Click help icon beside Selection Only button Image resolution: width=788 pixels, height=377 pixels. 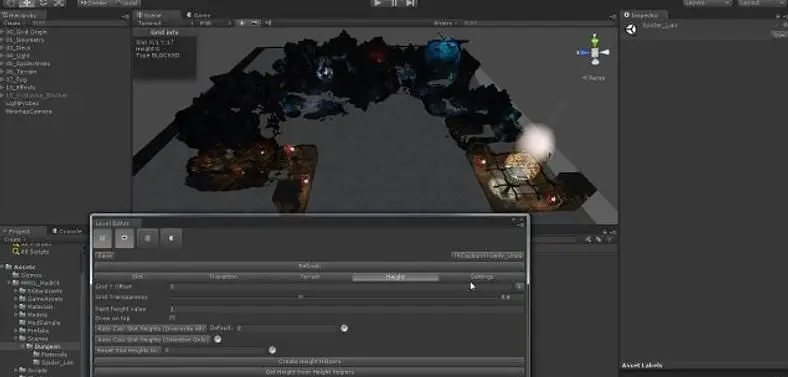(218, 339)
